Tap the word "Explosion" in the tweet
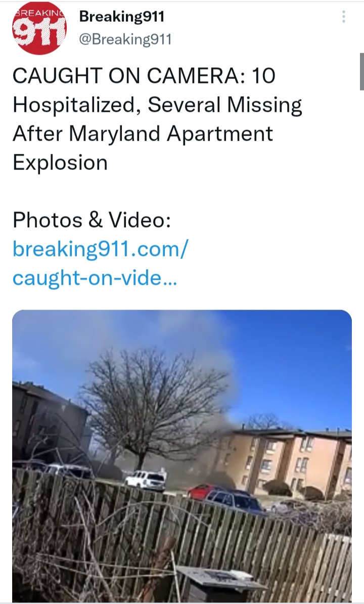 (x=60, y=162)
